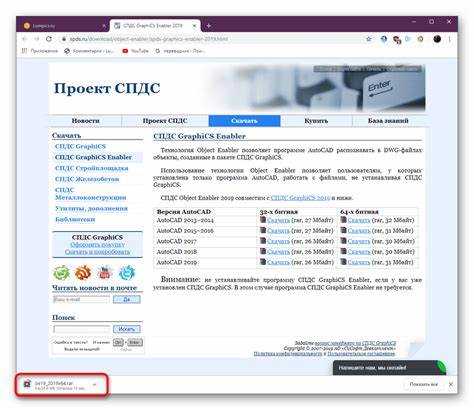Click rar archive icon in AutoCAD 2017 32-bit cell
474x410 pixels.
[263, 241]
